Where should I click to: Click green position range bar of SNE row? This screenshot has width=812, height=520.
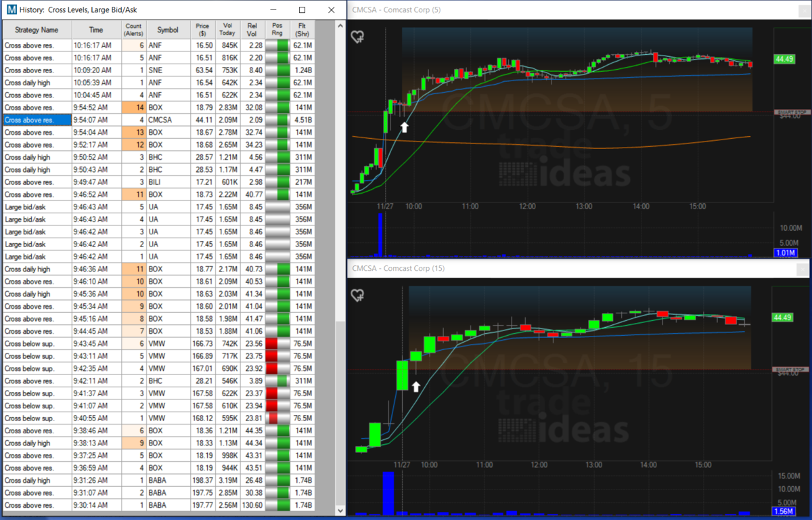click(x=277, y=70)
